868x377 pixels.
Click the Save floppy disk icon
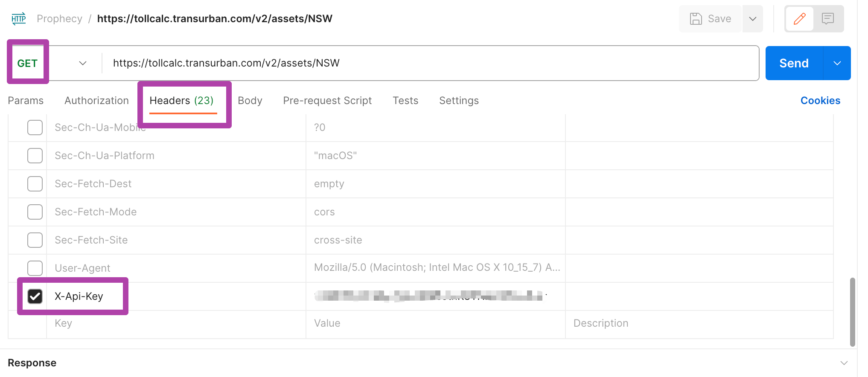coord(696,19)
